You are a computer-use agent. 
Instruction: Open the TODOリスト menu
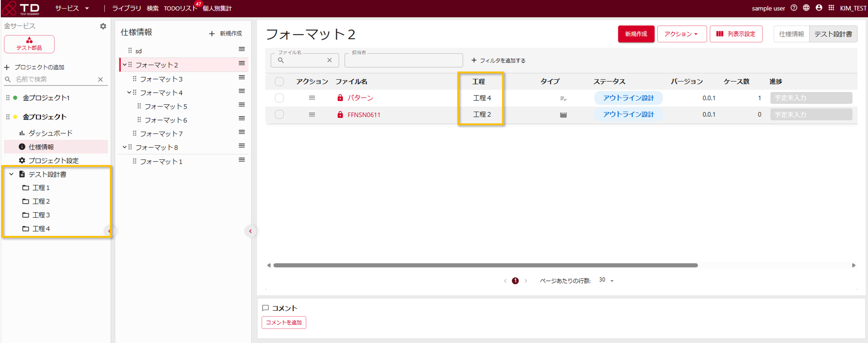[x=180, y=8]
